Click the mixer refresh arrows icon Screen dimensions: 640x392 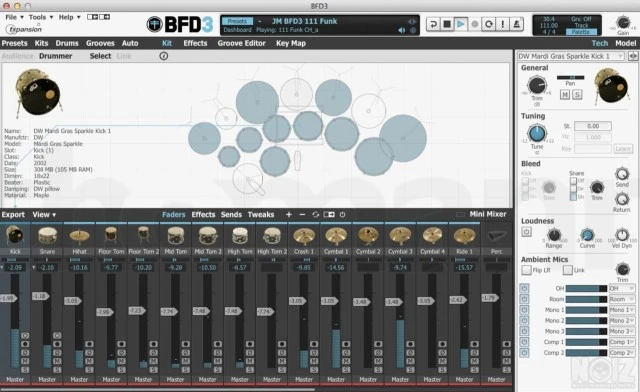point(316,214)
